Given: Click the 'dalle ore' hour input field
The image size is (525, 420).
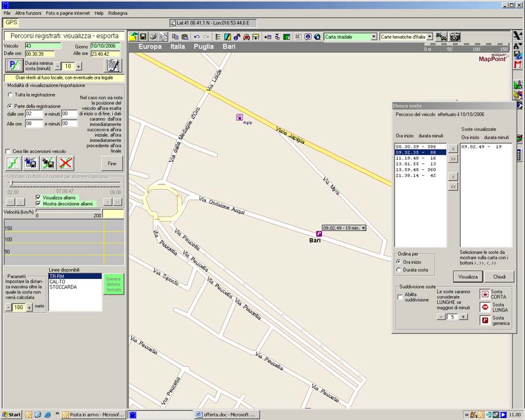Looking at the screenshot, I should [34, 114].
